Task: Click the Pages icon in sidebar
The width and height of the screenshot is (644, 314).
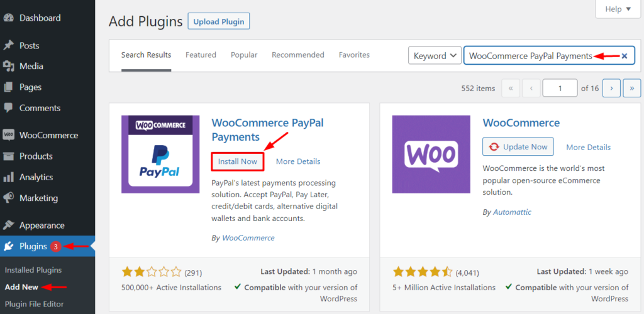Action: coord(8,87)
